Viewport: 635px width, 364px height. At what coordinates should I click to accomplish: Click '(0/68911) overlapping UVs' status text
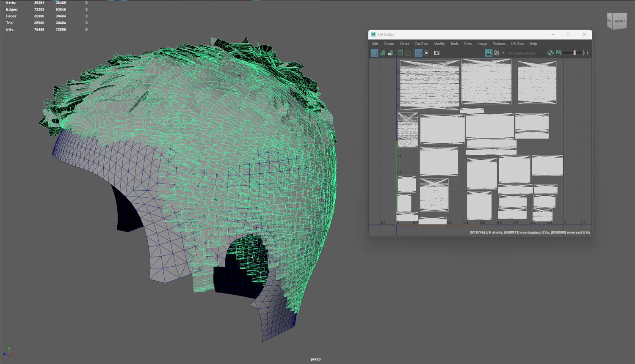point(526,233)
